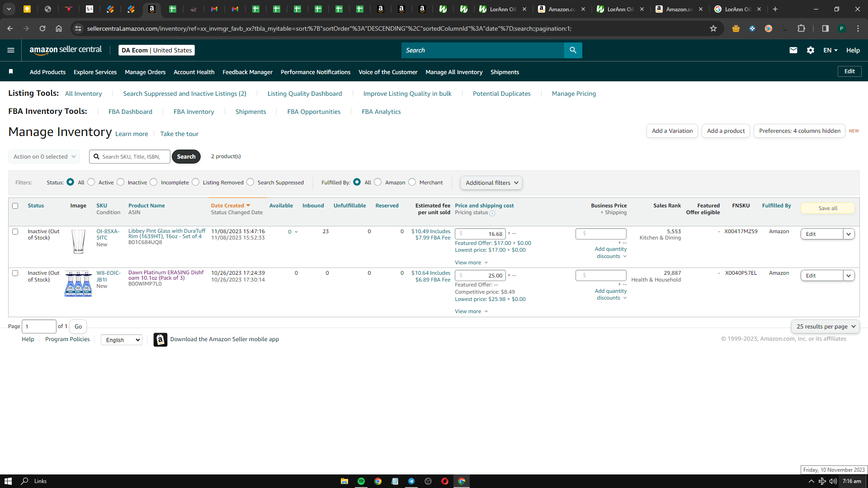Click the amazon seller central logo
This screenshot has height=488, width=868.
coord(66,50)
